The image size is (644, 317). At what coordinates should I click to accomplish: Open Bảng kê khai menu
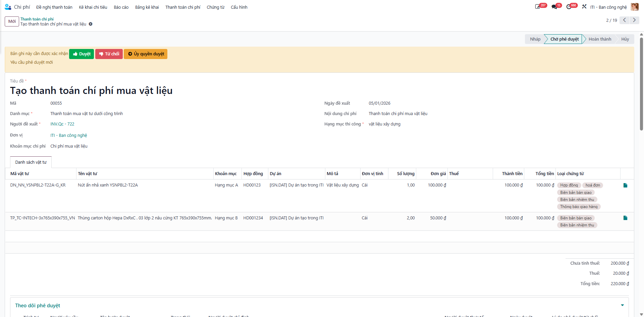[x=147, y=7]
